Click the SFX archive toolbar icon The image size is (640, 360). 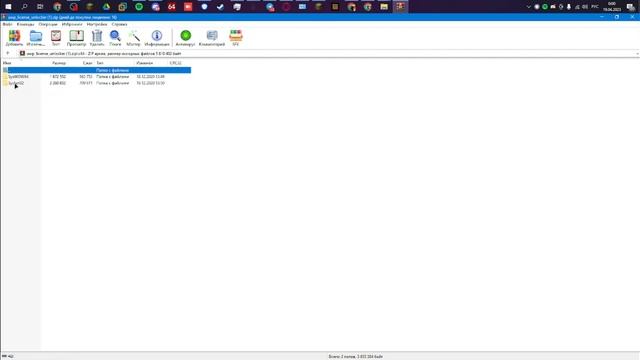(x=236, y=36)
